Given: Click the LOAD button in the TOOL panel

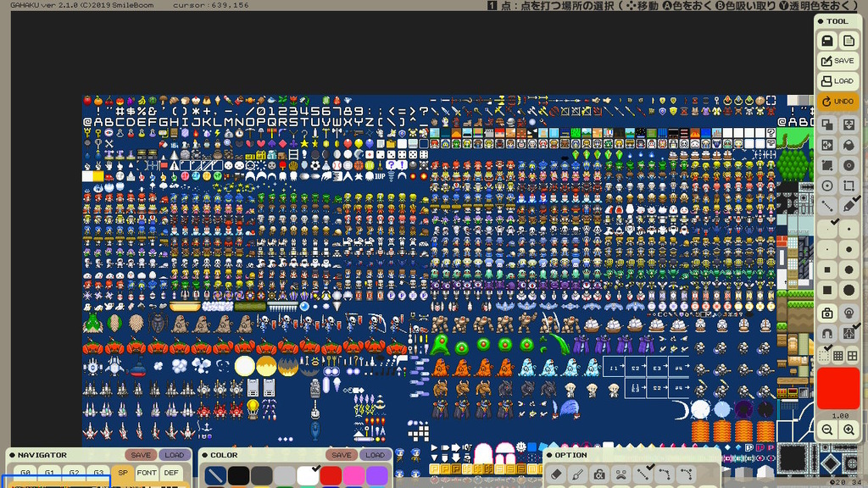Looking at the screenshot, I should pos(837,81).
